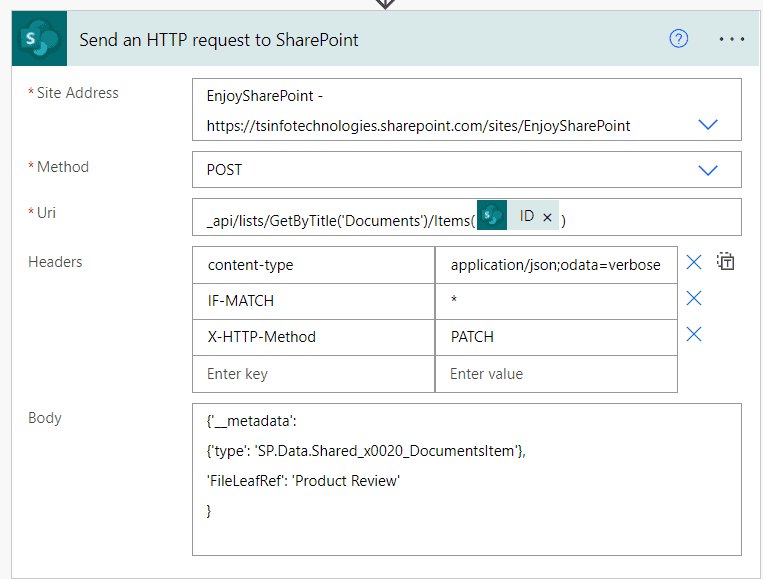Click the EnjoySharePoint site address text
This screenshot has width=763, height=579.
[418, 111]
